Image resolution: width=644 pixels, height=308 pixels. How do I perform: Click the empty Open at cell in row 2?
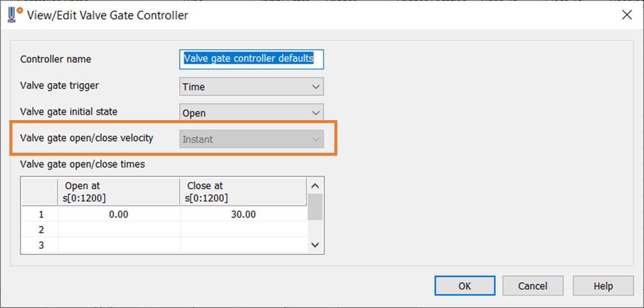pos(119,230)
